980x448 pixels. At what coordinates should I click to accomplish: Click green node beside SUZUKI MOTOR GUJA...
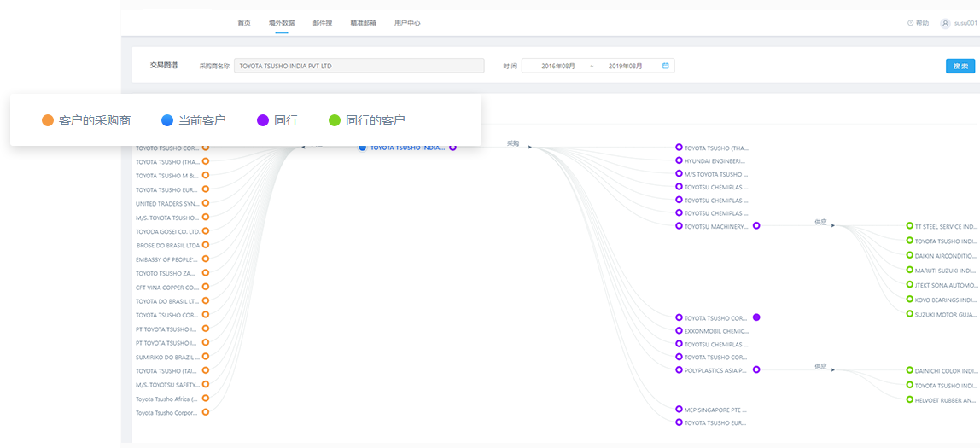(909, 313)
